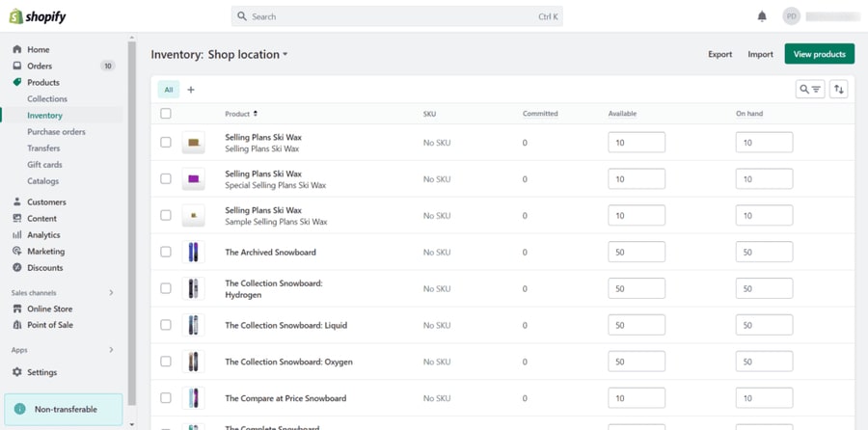Add a new view with plus icon
This screenshot has height=430, width=868.
coord(191,90)
